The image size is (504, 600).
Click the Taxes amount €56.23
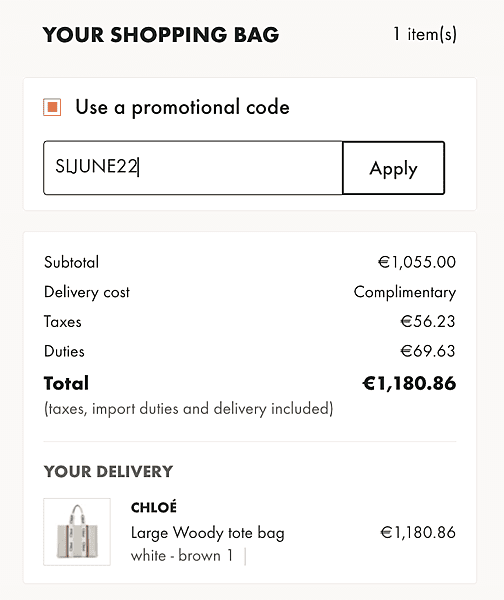428,321
